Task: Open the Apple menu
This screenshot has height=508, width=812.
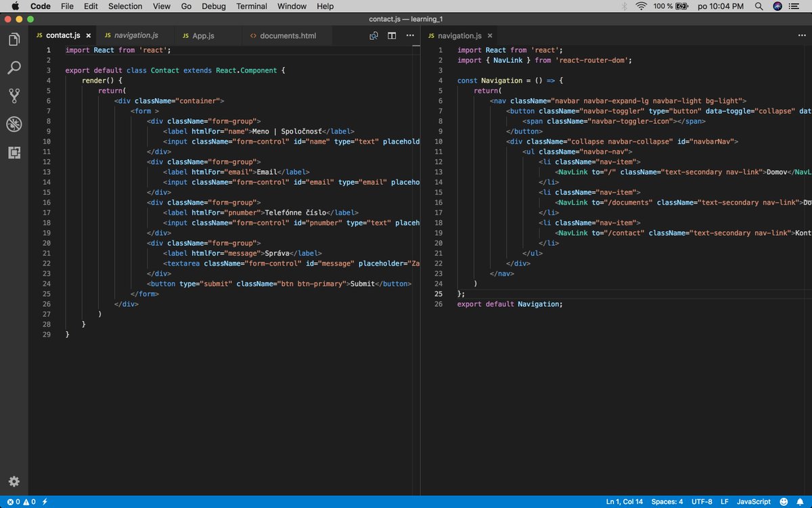Action: click(14, 6)
